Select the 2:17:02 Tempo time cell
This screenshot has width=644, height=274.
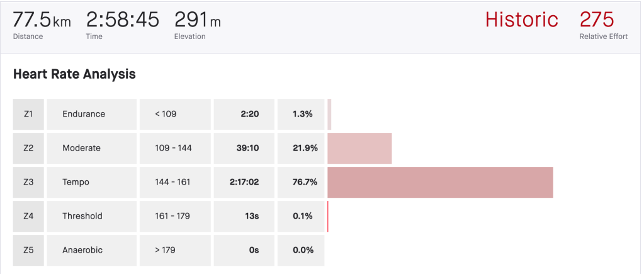(x=244, y=182)
